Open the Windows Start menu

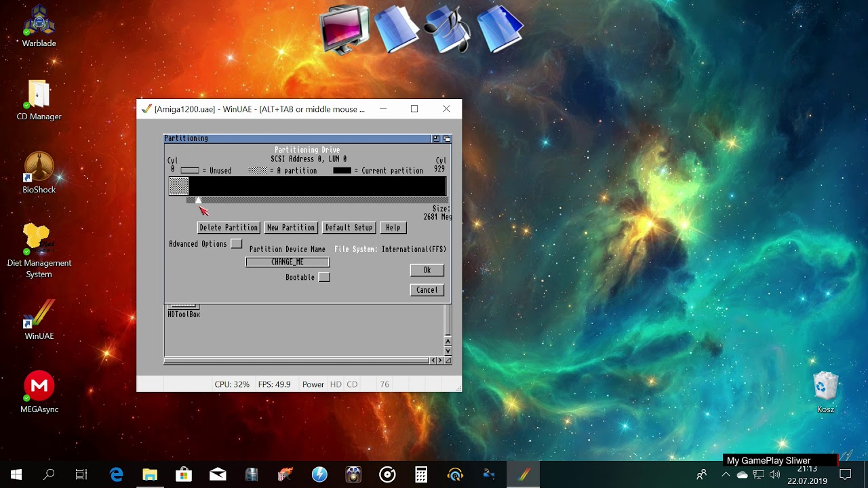tap(16, 474)
